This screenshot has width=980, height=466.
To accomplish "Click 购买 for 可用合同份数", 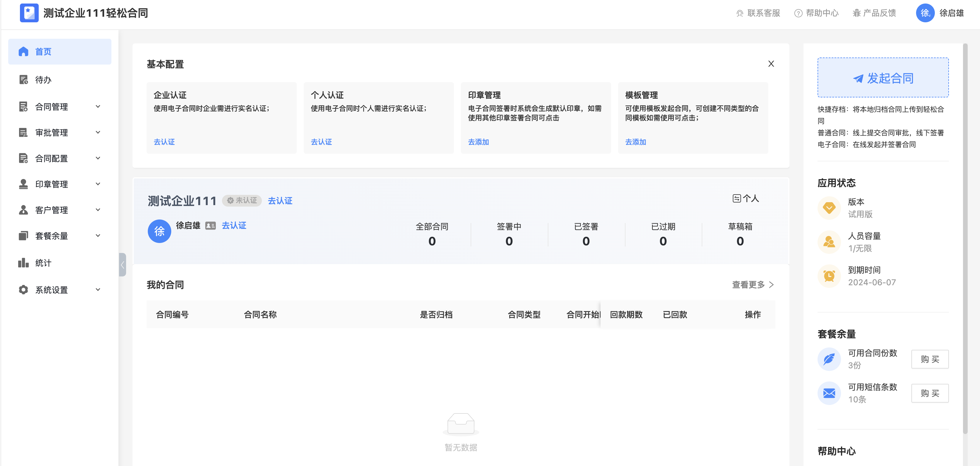I will click(930, 359).
